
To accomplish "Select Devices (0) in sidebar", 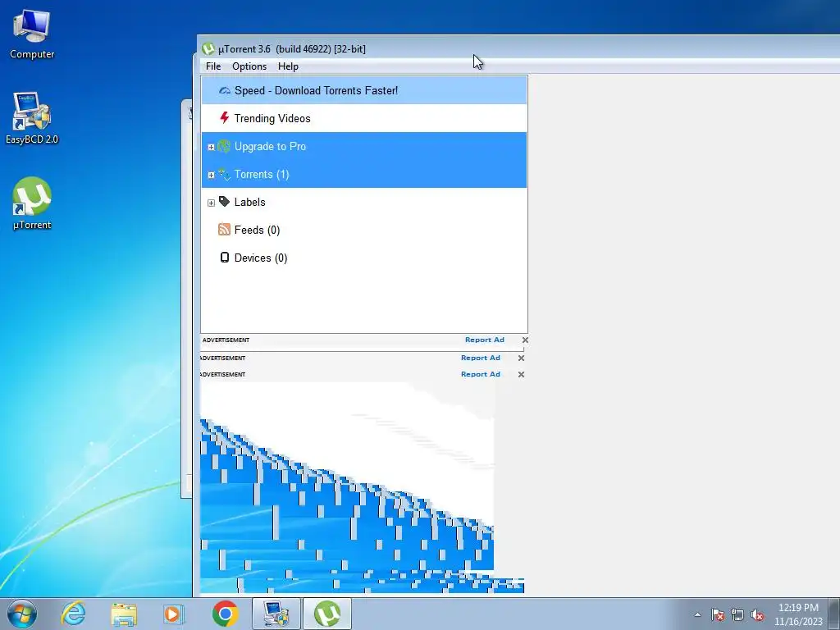I will coord(363,258).
